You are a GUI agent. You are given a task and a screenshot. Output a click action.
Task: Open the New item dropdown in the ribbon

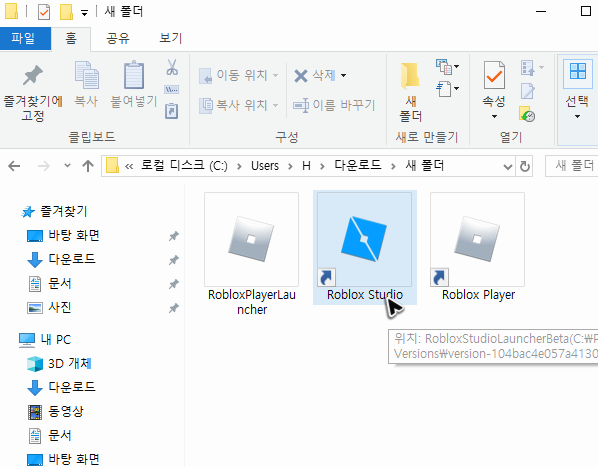(447, 67)
